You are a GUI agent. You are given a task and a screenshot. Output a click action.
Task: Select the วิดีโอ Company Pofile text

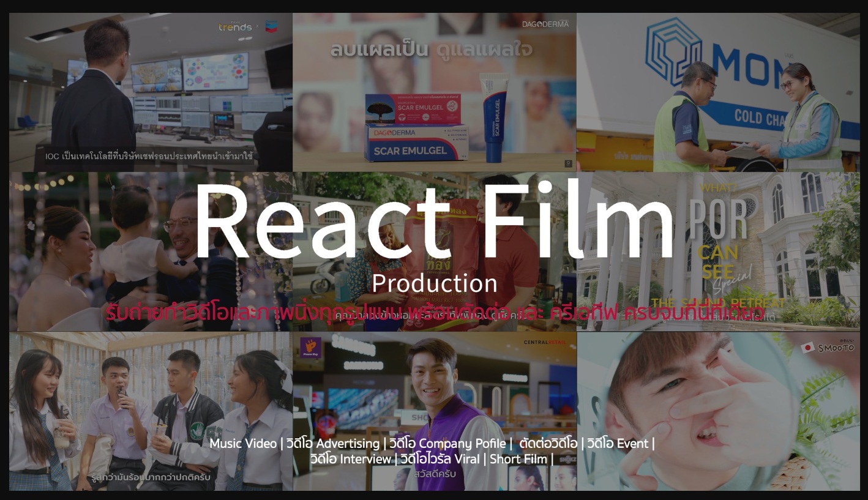tap(447, 444)
